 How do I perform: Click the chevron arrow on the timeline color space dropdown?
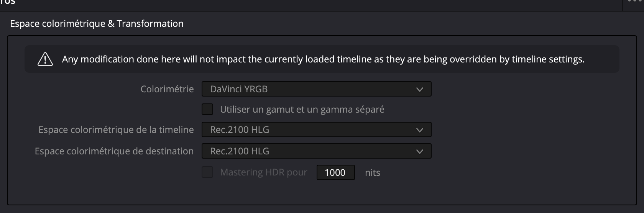pyautogui.click(x=419, y=130)
